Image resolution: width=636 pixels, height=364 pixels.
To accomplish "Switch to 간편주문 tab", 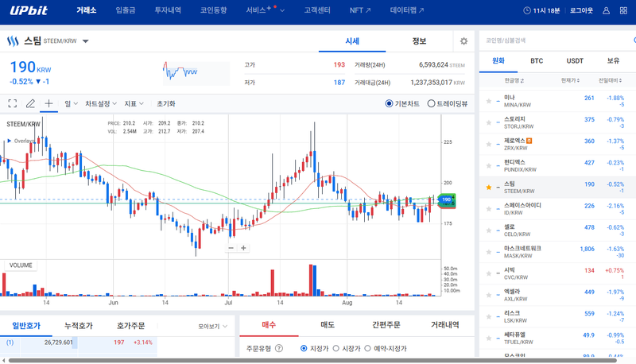I will click(386, 325).
